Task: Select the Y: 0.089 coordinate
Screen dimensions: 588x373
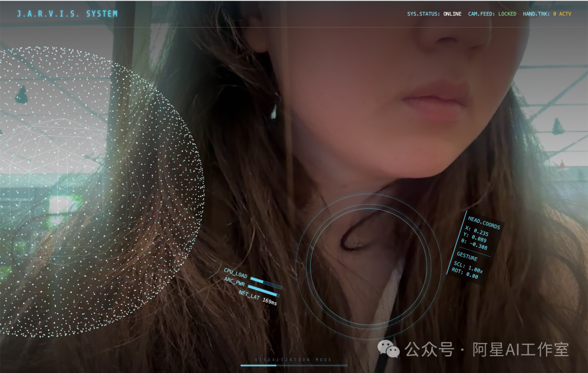Action: [x=475, y=237]
